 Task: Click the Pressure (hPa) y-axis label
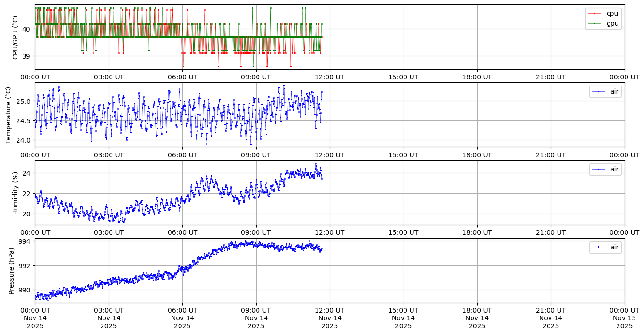(x=12, y=271)
